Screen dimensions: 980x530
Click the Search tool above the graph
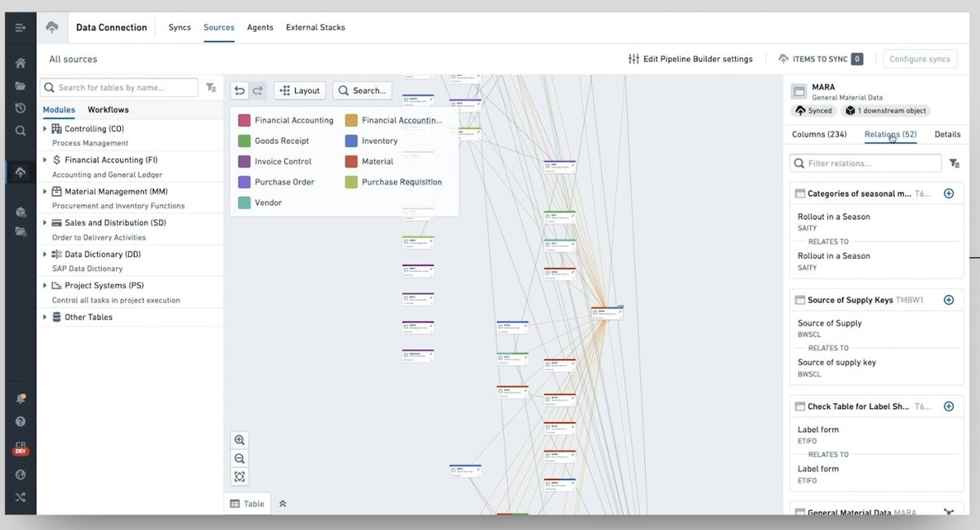click(x=362, y=90)
